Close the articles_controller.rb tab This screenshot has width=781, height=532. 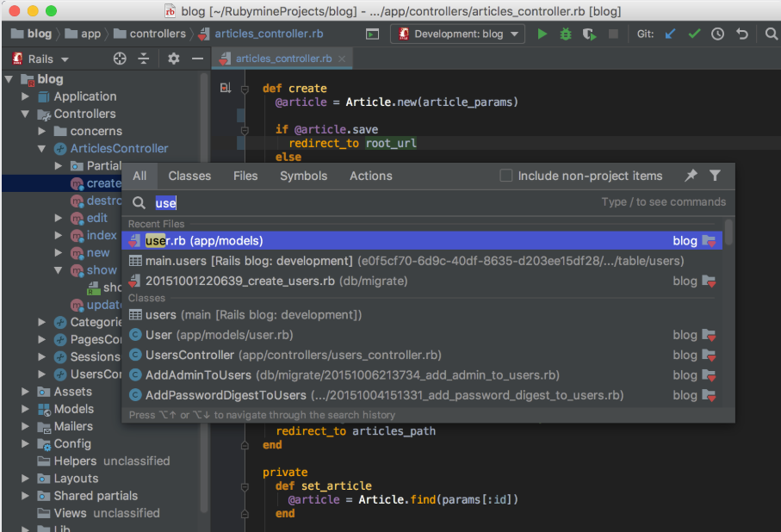pos(342,59)
